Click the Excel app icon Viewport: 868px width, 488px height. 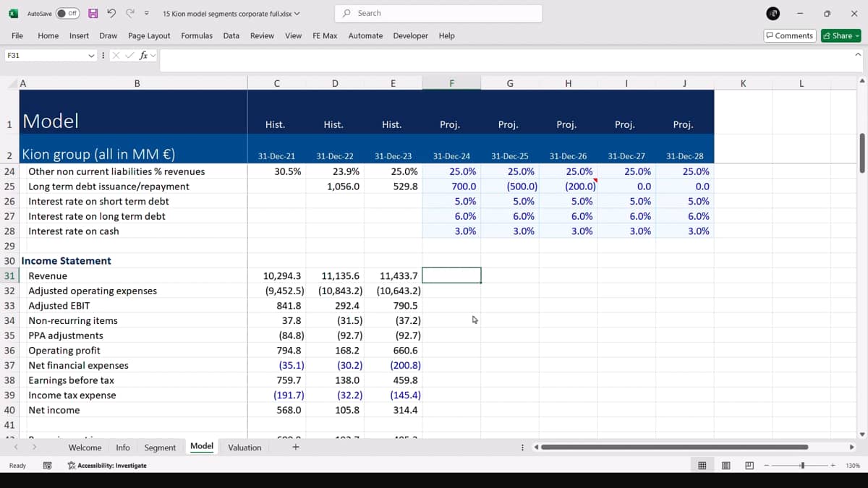point(13,13)
